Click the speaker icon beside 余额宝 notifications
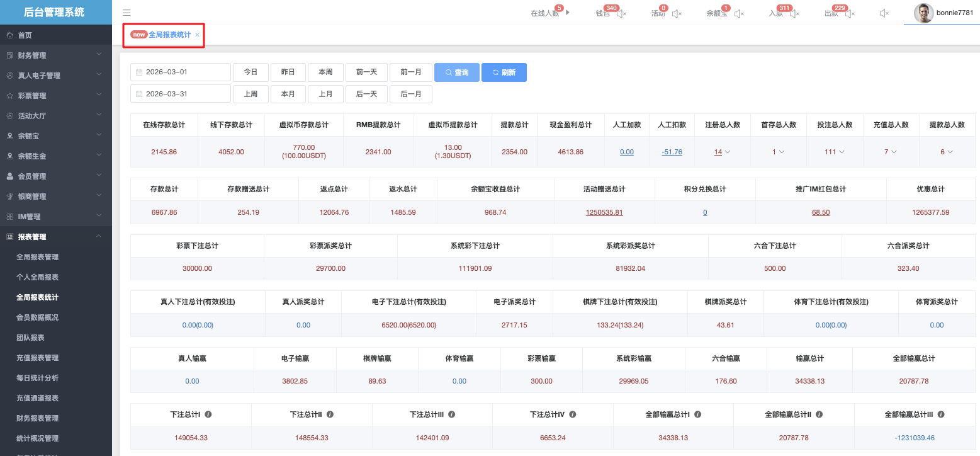 pyautogui.click(x=739, y=14)
